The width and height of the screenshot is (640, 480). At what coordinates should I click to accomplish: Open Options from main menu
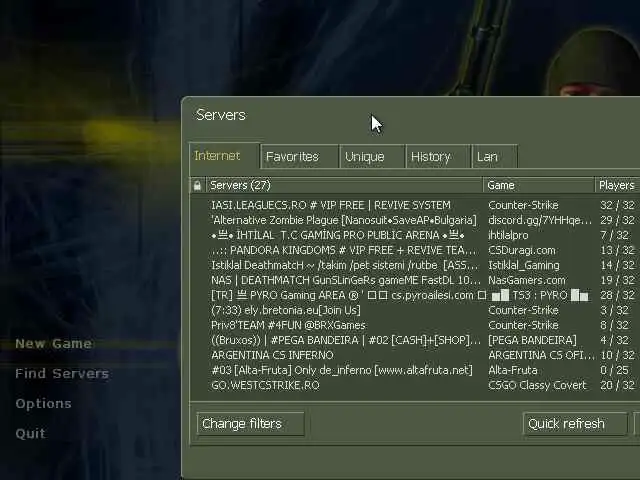point(43,403)
